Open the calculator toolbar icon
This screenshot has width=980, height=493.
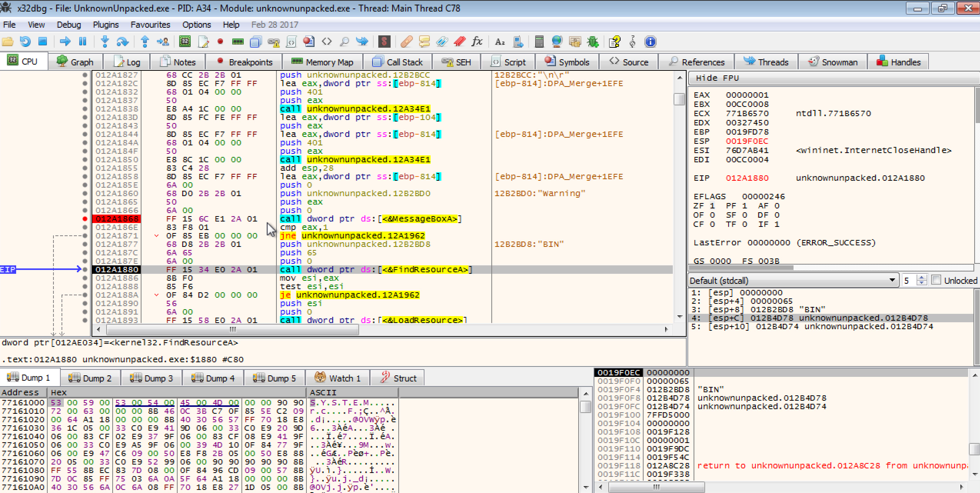pos(539,42)
